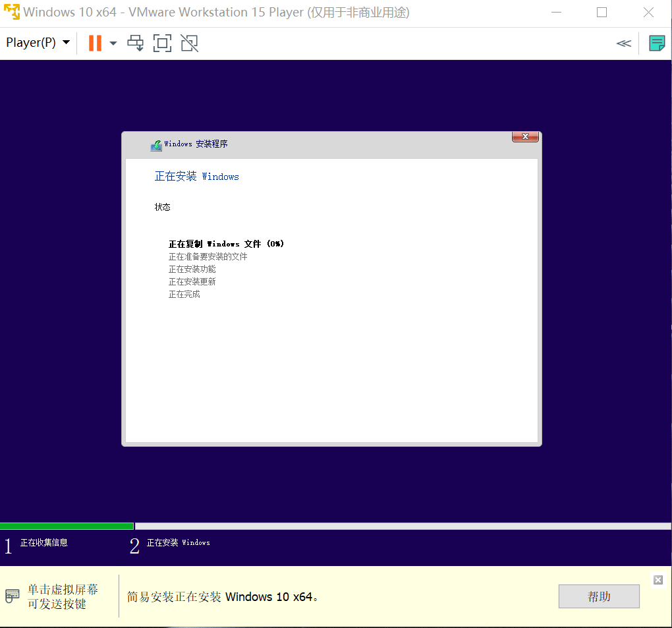Select the 正在完成 status line
Viewport: 672px width, 628px height.
click(x=184, y=294)
